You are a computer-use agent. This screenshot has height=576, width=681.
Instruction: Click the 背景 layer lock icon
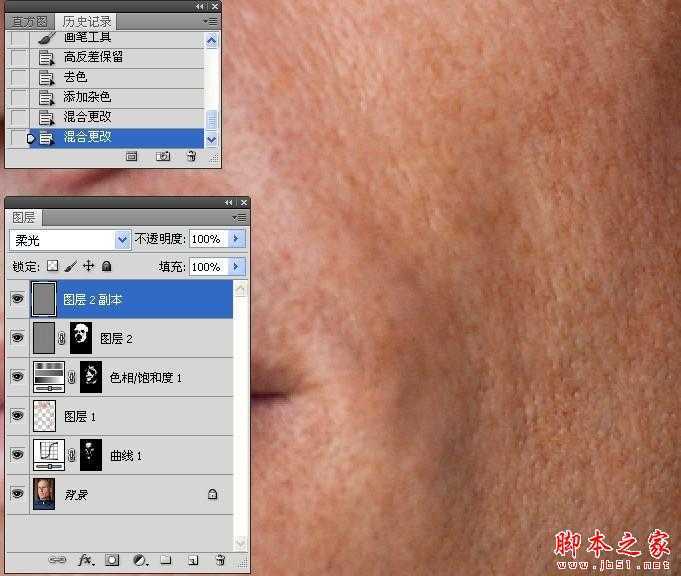coord(212,494)
